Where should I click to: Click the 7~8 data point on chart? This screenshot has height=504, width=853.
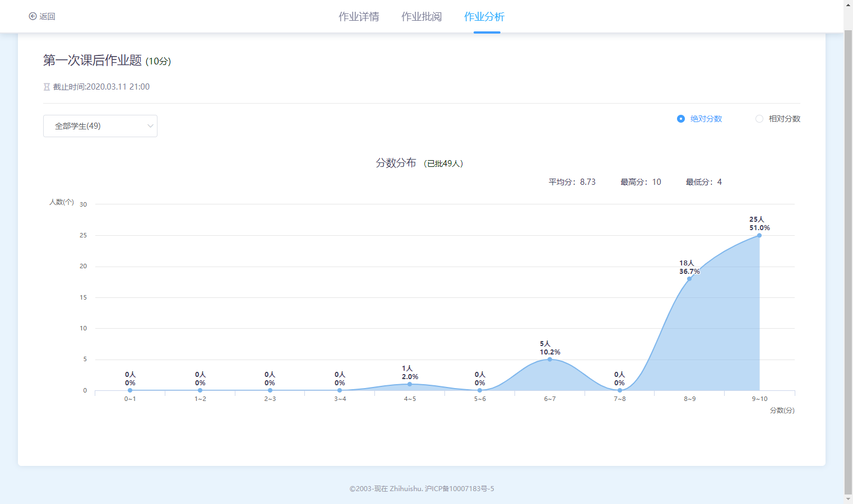[x=619, y=390]
